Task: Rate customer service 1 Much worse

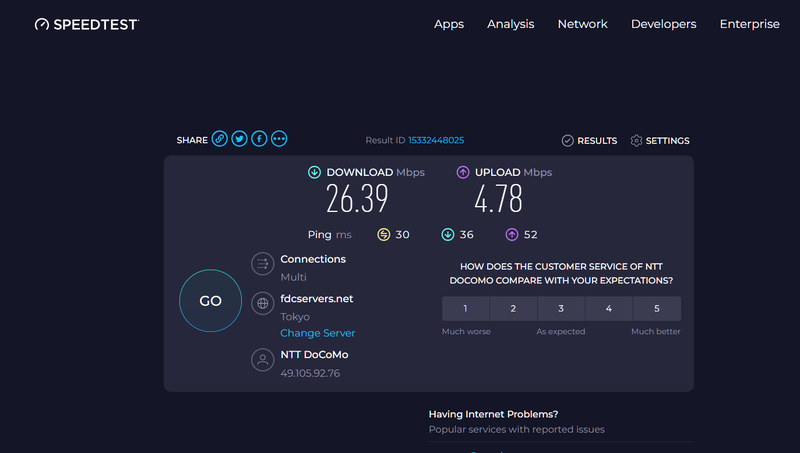Action: 465,309
